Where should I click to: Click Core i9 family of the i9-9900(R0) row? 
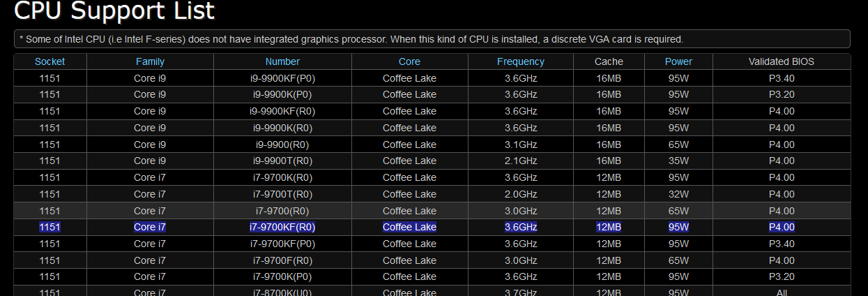(150, 145)
